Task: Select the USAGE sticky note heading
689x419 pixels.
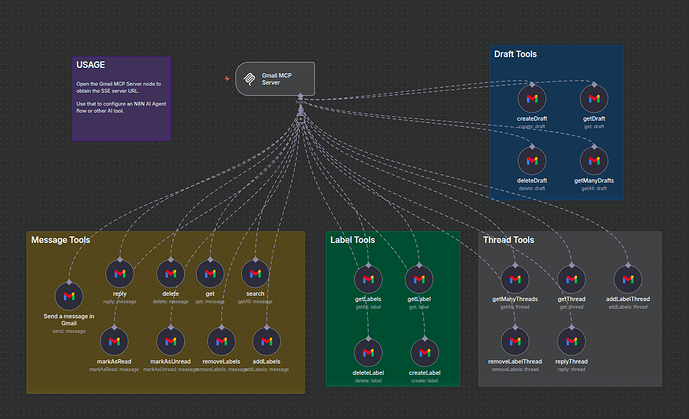Action: 91,65
